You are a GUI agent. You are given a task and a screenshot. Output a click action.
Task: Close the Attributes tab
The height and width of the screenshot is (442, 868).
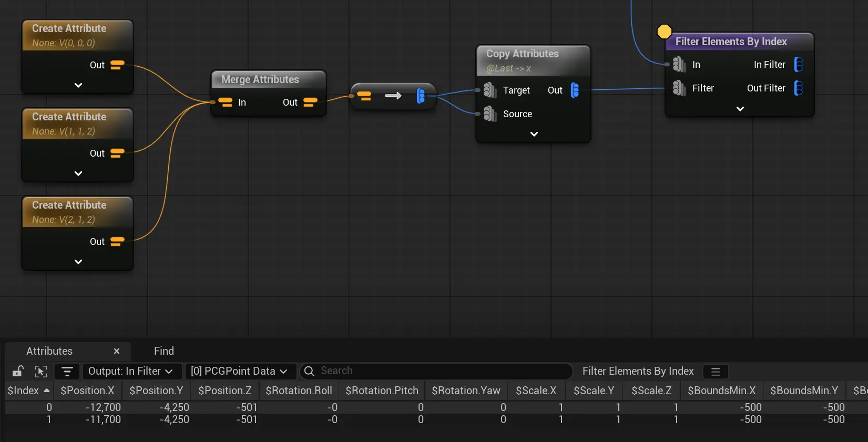click(117, 351)
